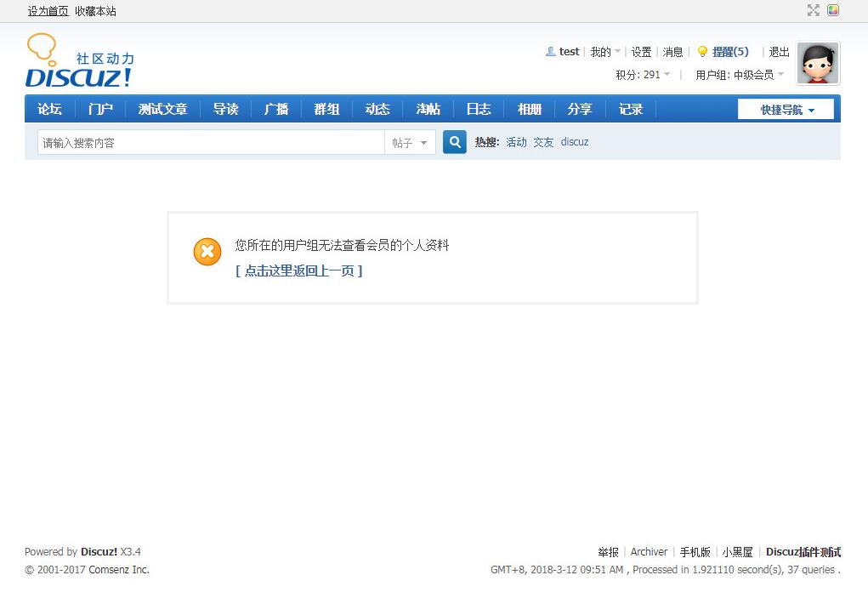Click the hot search discuz link
The height and width of the screenshot is (598, 868).
pyautogui.click(x=575, y=142)
